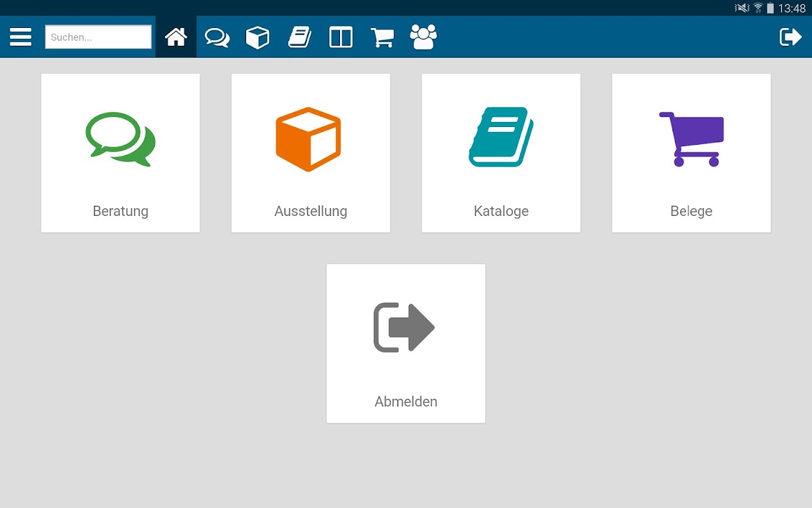
Task: Go to home via house icon
Action: pos(176,37)
